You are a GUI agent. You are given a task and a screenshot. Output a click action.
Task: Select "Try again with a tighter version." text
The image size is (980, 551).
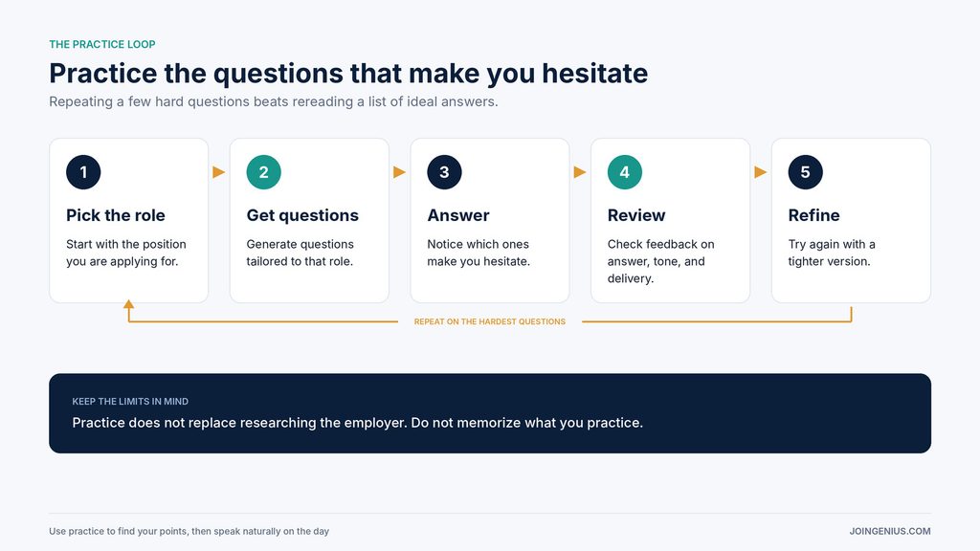832,253
